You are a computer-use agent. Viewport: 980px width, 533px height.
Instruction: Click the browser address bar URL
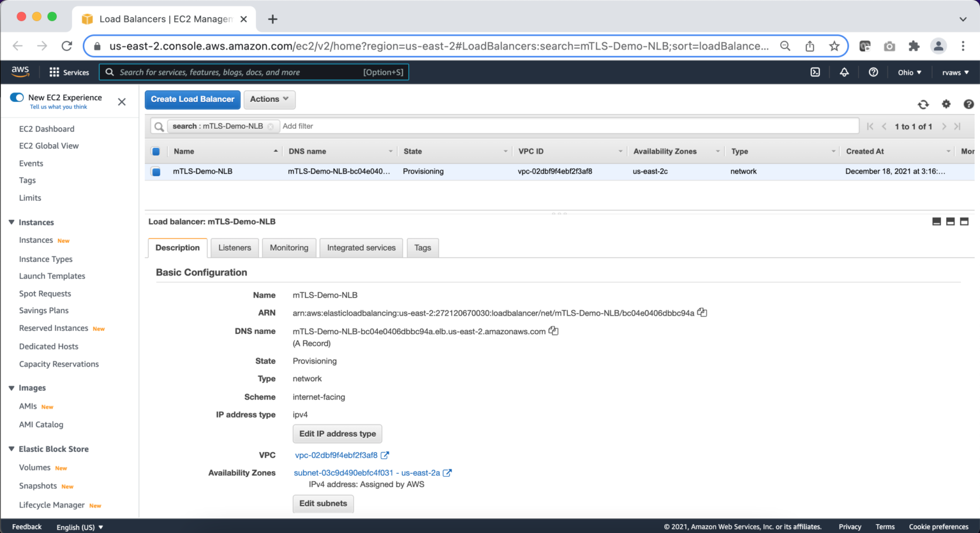coord(439,46)
